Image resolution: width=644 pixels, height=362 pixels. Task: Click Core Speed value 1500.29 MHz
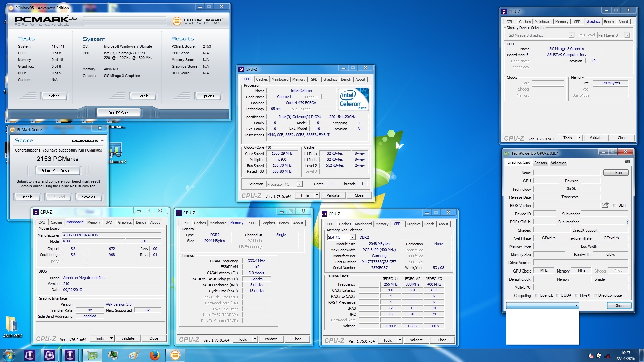[282, 154]
